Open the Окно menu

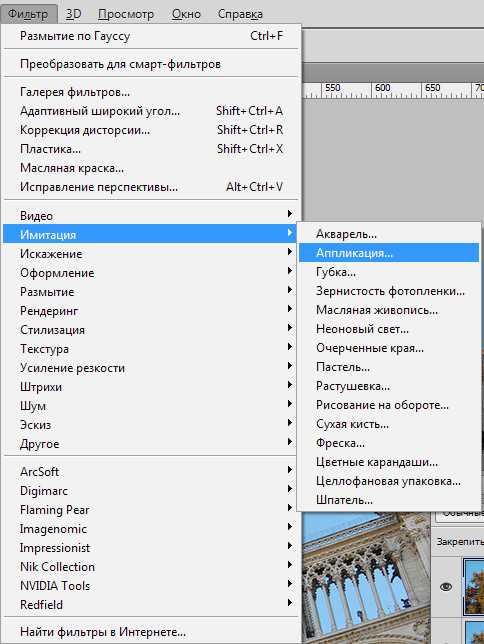pos(186,14)
